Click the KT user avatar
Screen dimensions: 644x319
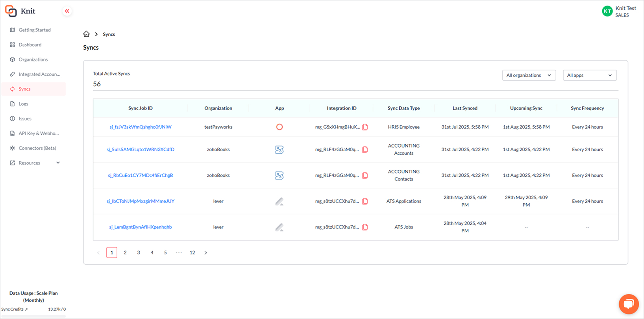607,11
